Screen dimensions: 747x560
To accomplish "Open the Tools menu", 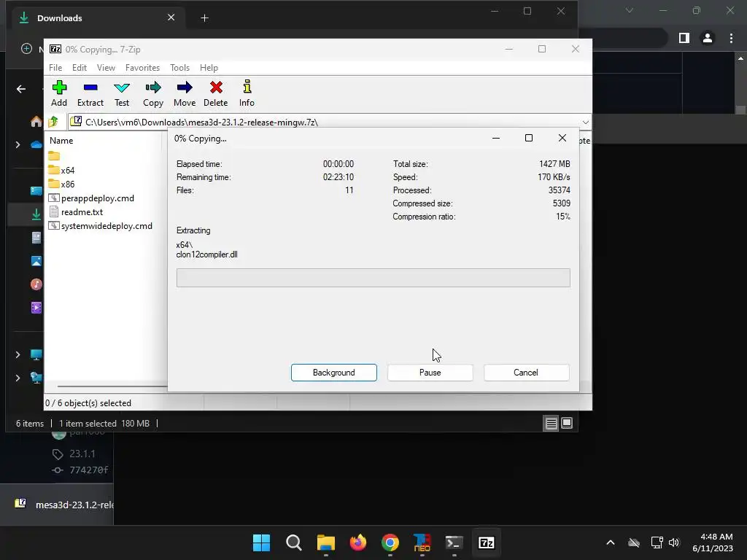I will coord(179,68).
